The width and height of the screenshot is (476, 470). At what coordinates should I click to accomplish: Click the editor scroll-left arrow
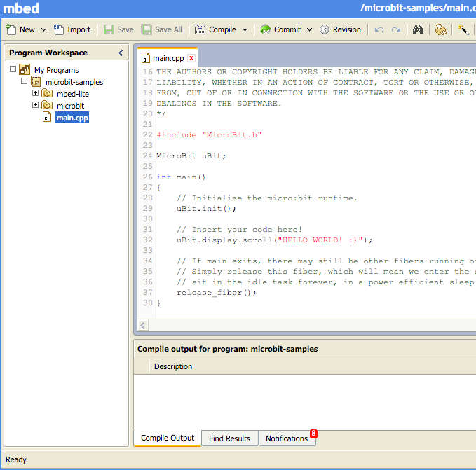pos(143,326)
